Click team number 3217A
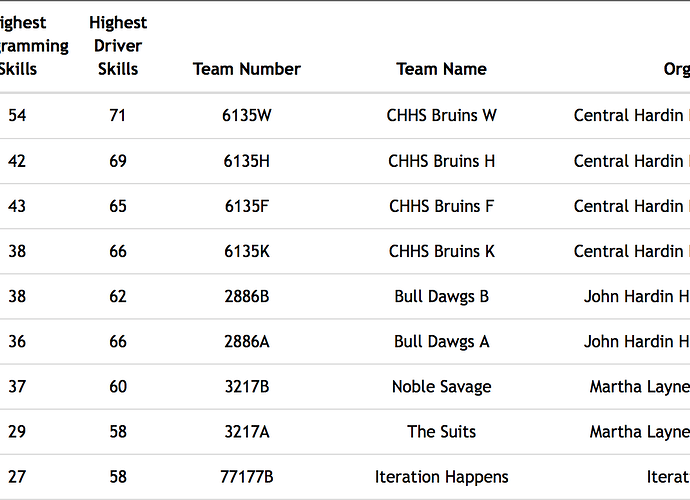This screenshot has width=690, height=500. pyautogui.click(x=246, y=432)
